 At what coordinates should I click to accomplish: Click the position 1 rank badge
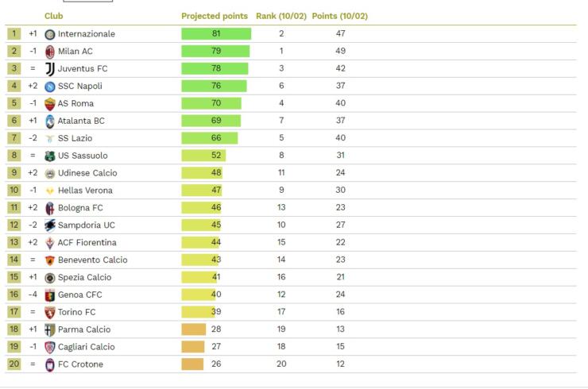click(14, 34)
